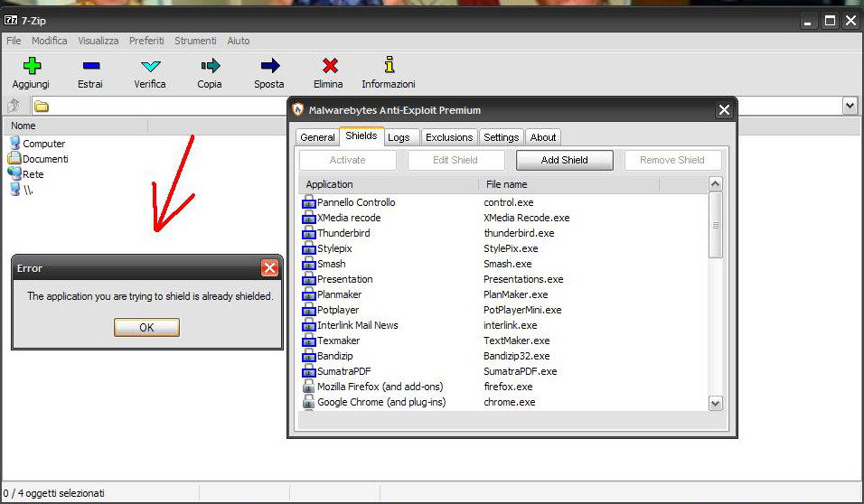Select the \\. item in 7-Zip list
The image size is (864, 504).
22,190
